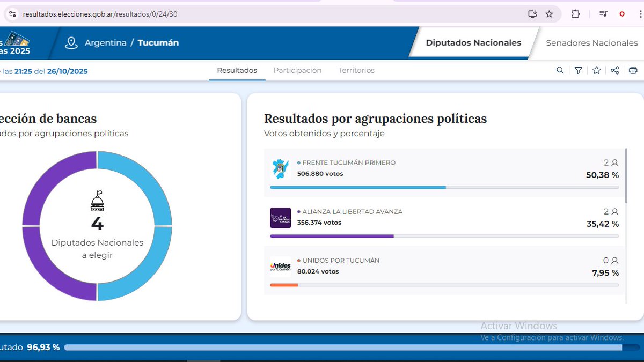Click the 356.374 votos figure
This screenshot has height=362, width=644.
point(319,223)
